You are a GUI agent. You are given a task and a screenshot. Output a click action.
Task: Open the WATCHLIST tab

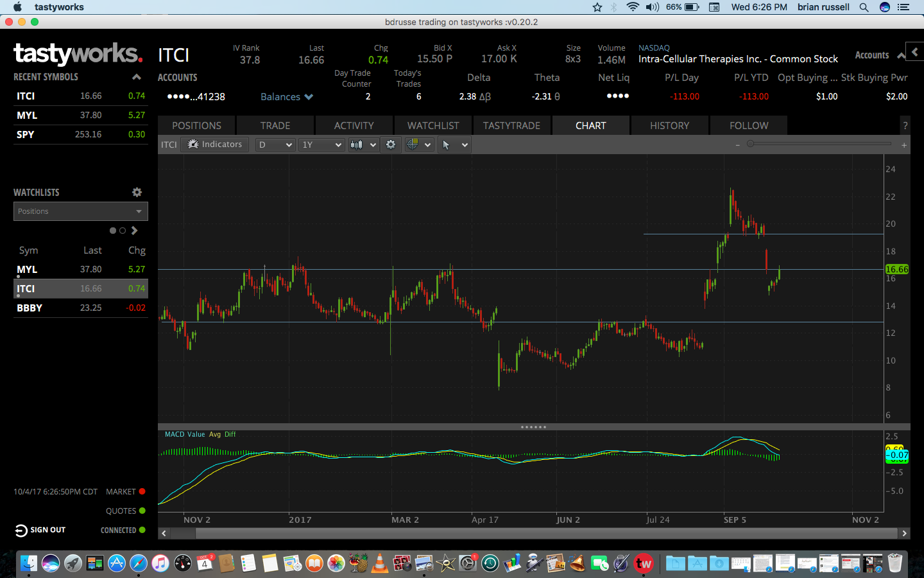click(x=433, y=126)
